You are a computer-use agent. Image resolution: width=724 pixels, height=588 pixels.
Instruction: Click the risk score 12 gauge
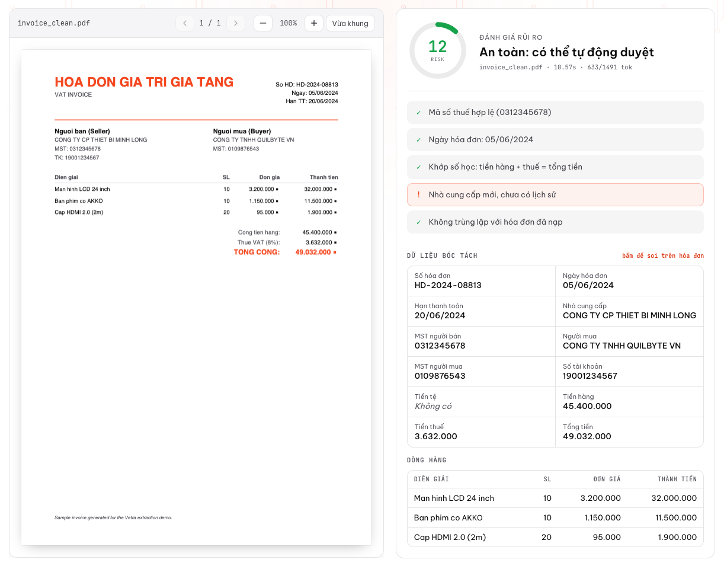click(438, 50)
